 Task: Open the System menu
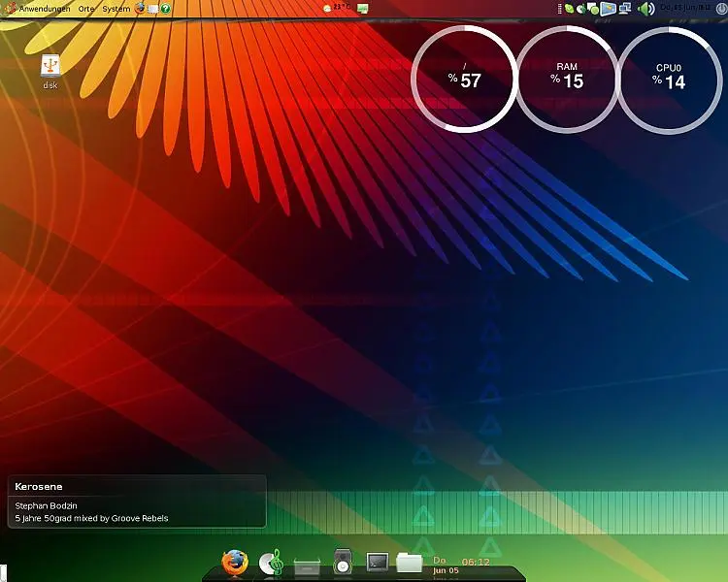(116, 8)
